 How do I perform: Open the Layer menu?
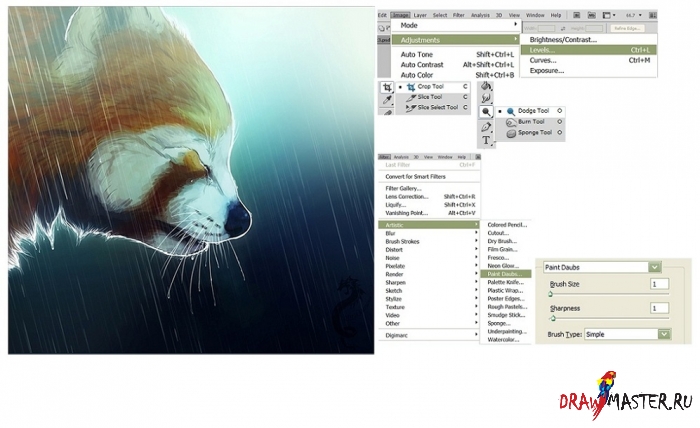tap(420, 15)
